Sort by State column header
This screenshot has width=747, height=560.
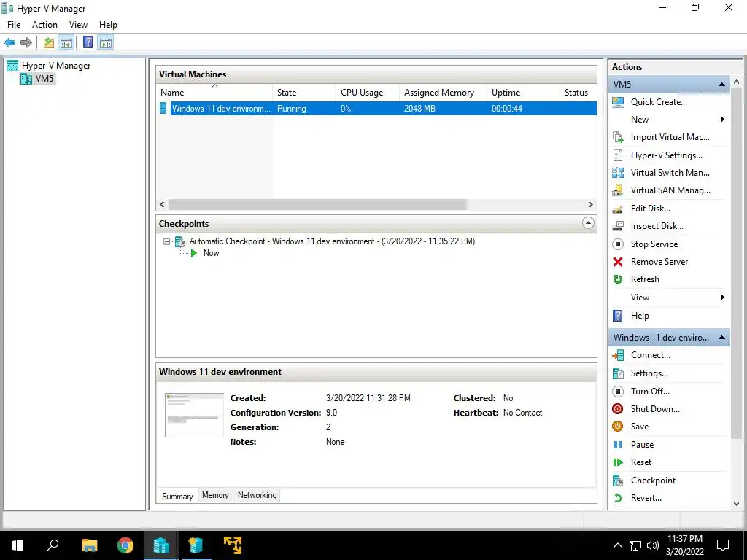pyautogui.click(x=304, y=93)
